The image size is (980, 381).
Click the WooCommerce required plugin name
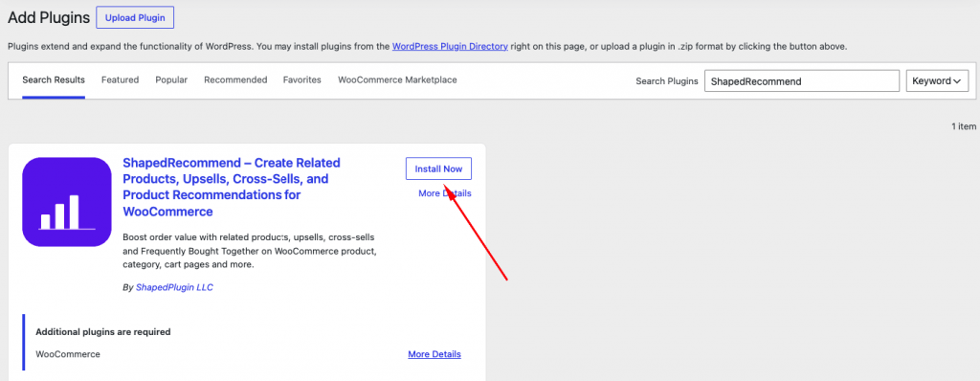(68, 354)
